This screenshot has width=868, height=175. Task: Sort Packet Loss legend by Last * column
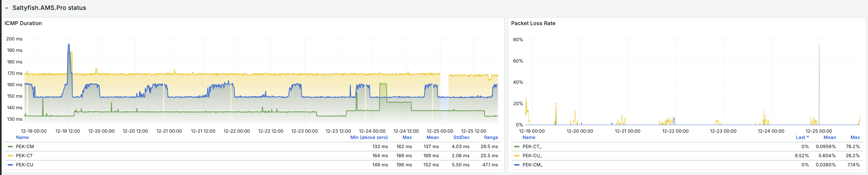pyautogui.click(x=802, y=137)
